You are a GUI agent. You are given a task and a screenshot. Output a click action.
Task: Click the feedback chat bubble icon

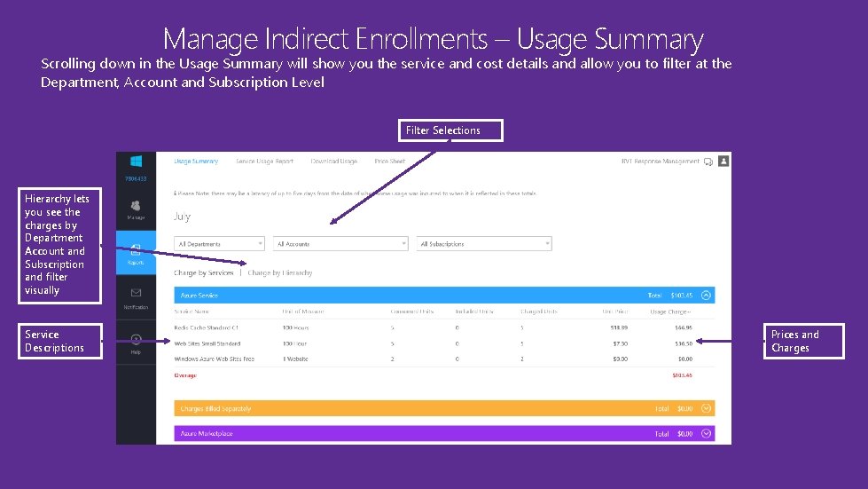point(708,162)
